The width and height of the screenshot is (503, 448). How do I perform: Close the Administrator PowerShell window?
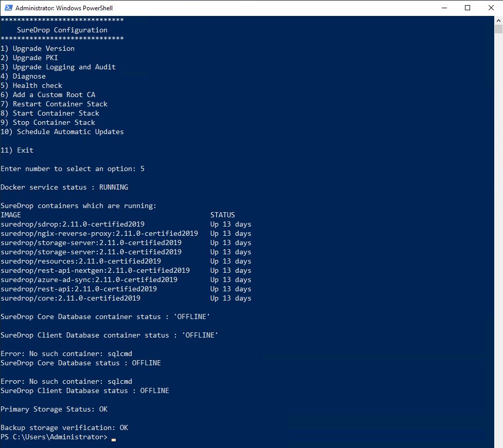click(491, 8)
